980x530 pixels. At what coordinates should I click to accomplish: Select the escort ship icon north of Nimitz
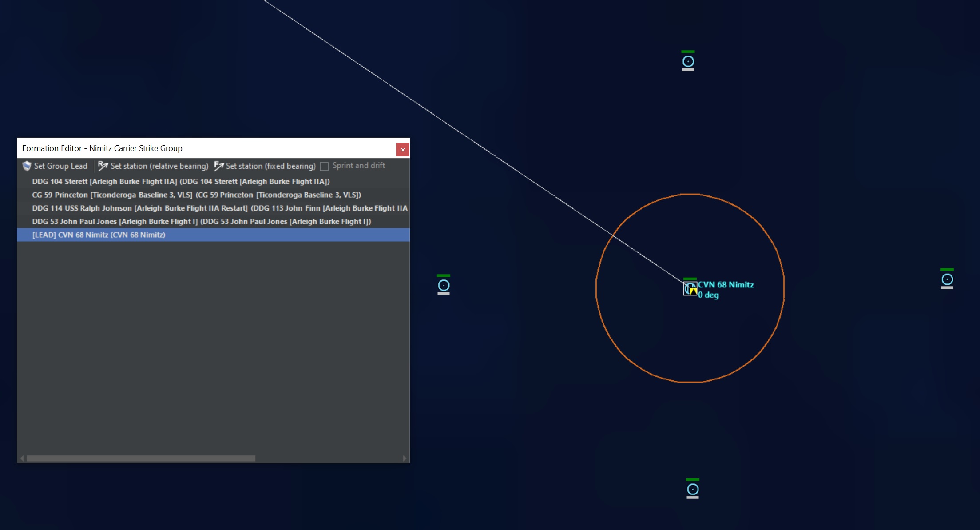(x=688, y=61)
